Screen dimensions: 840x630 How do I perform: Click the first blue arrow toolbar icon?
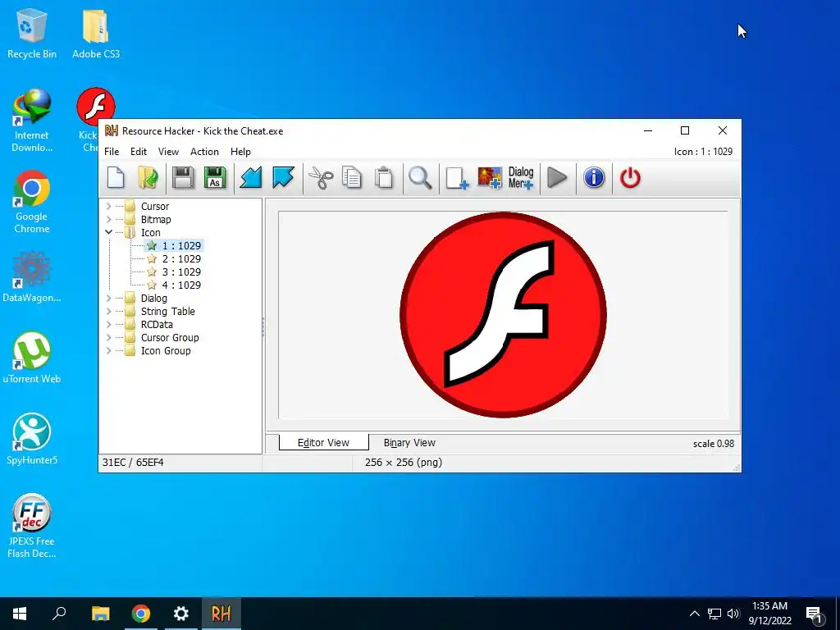tap(251, 178)
